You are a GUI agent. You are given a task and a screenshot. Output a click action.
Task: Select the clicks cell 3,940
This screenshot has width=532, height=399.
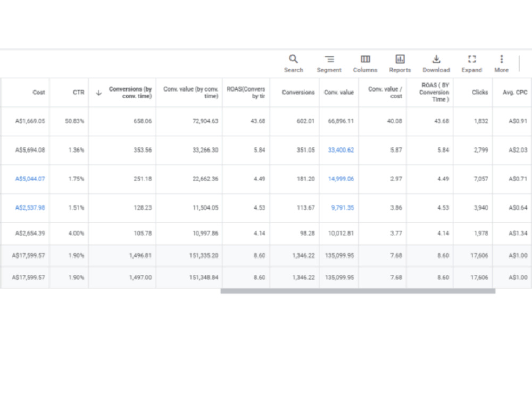[481, 207]
